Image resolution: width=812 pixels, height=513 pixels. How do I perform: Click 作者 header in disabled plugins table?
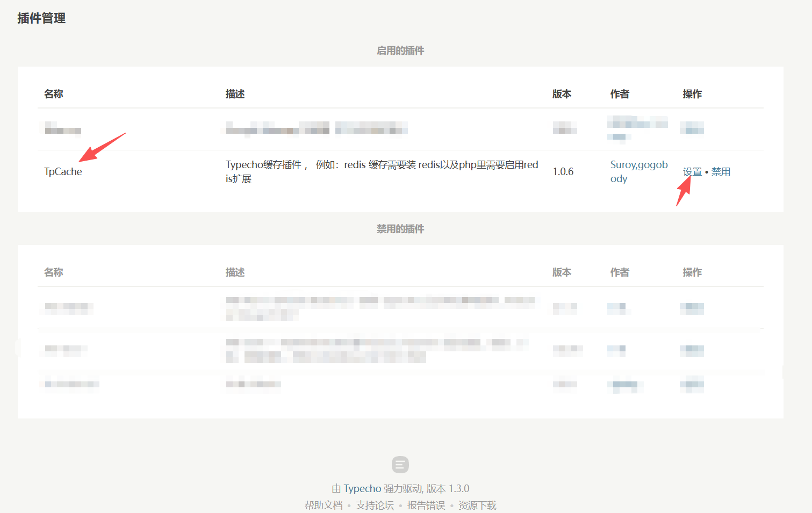pyautogui.click(x=620, y=272)
